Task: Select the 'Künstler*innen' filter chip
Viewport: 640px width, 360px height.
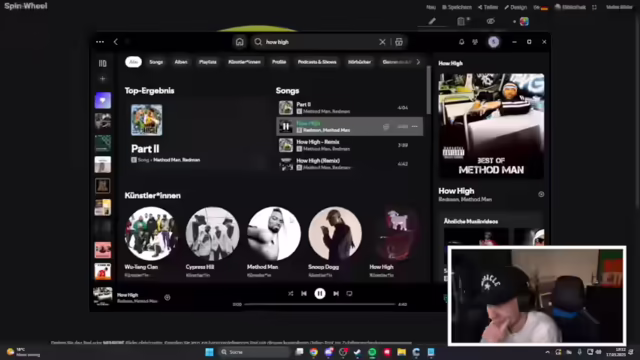Action: click(x=244, y=62)
